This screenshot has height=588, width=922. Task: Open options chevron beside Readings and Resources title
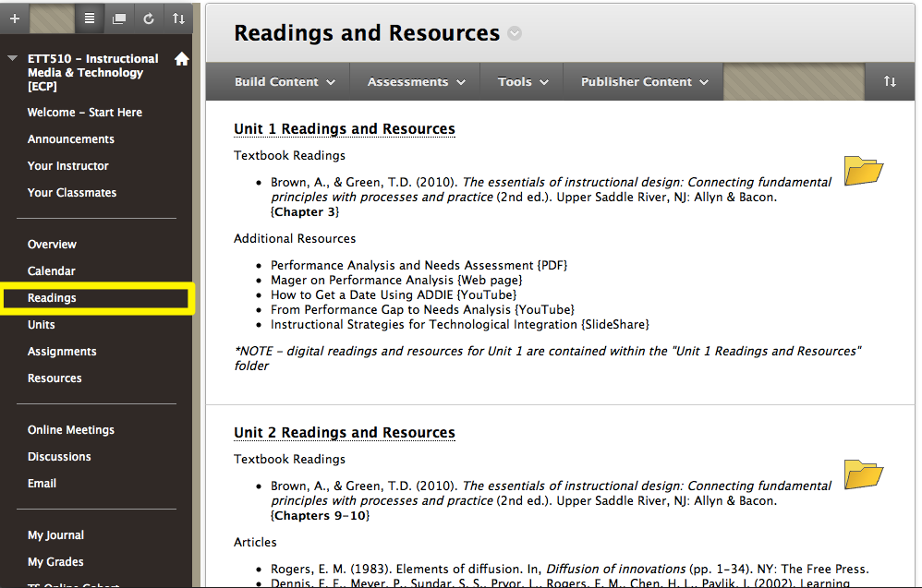(515, 33)
